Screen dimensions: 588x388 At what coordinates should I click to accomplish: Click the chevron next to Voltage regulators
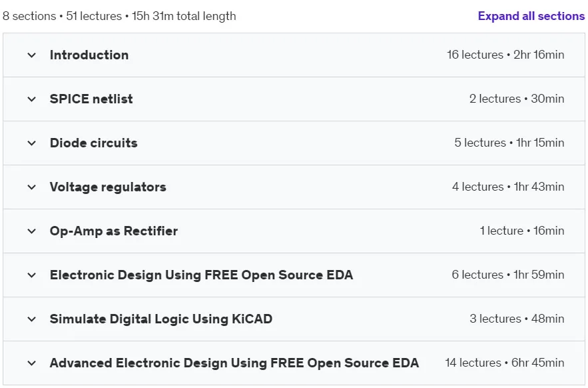pos(32,187)
